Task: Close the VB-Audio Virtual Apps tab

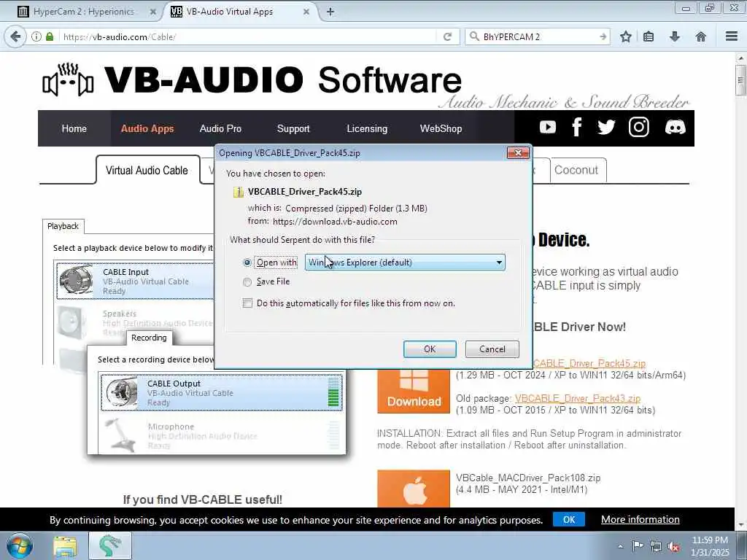Action: (306, 12)
